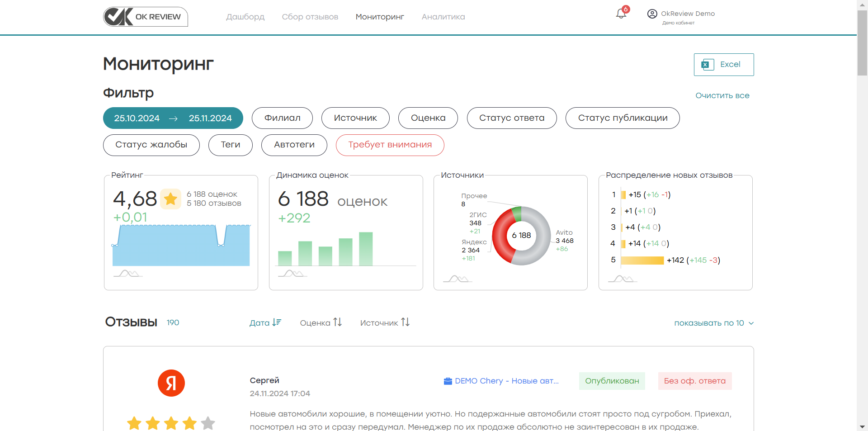This screenshot has width=868, height=431.
Task: Click the Yandex source logo on Sergey's review
Action: tap(171, 383)
